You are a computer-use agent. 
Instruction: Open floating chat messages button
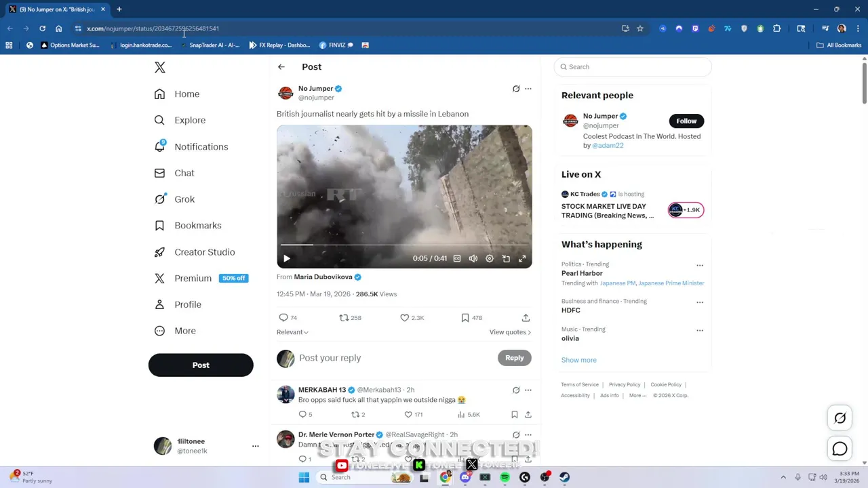(840, 449)
